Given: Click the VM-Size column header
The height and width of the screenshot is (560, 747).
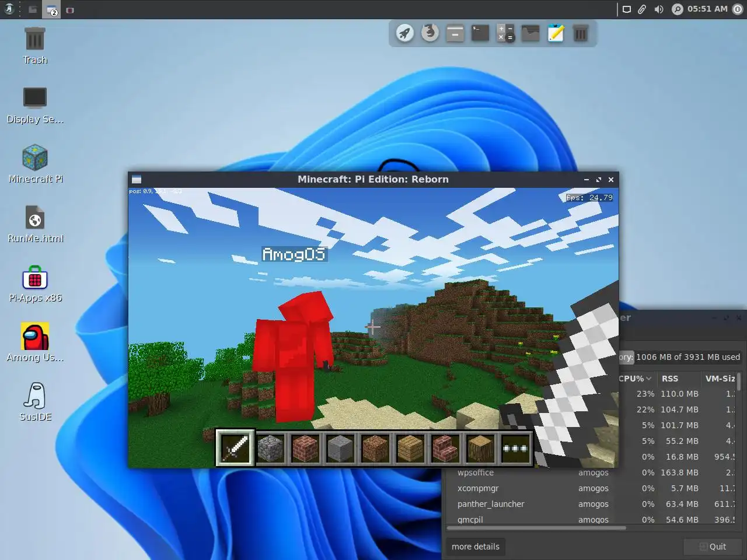Looking at the screenshot, I should (x=718, y=379).
